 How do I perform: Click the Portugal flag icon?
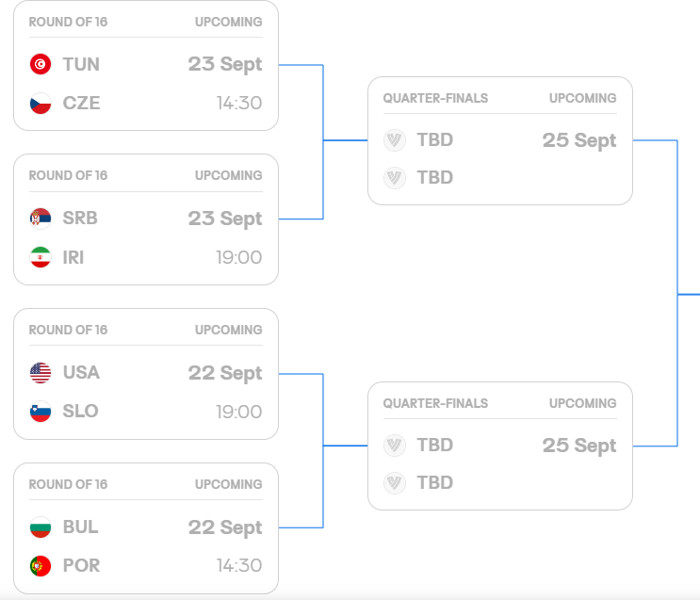41,566
